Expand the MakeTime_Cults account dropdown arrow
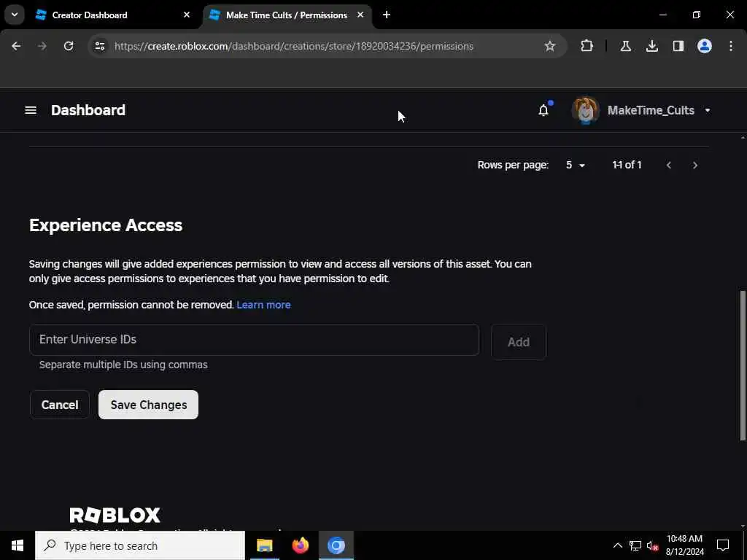The height and width of the screenshot is (560, 747). [x=708, y=111]
